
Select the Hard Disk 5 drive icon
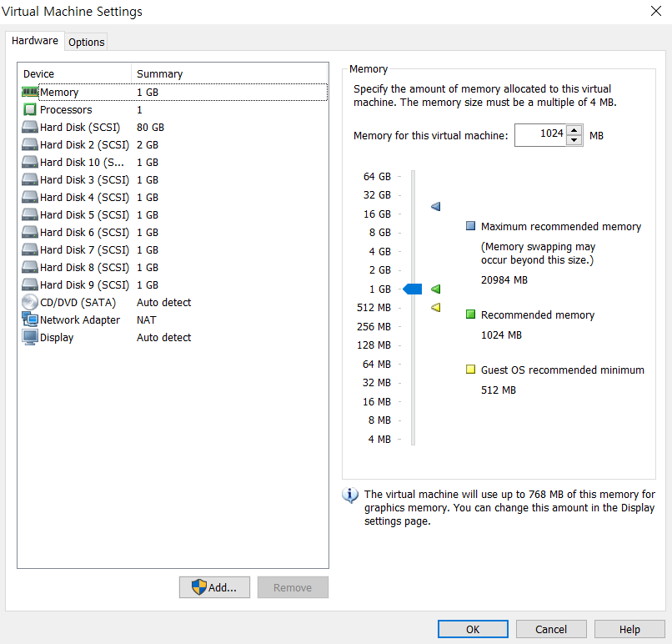29,215
